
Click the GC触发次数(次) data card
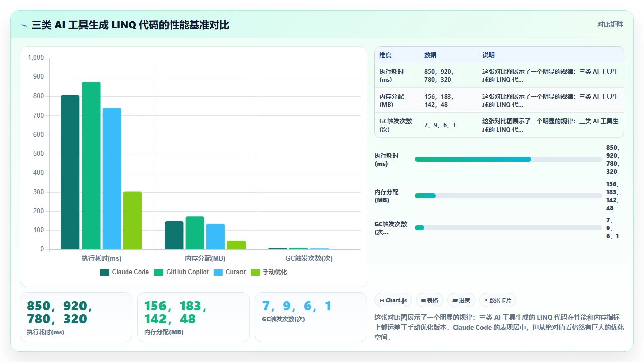click(x=311, y=317)
